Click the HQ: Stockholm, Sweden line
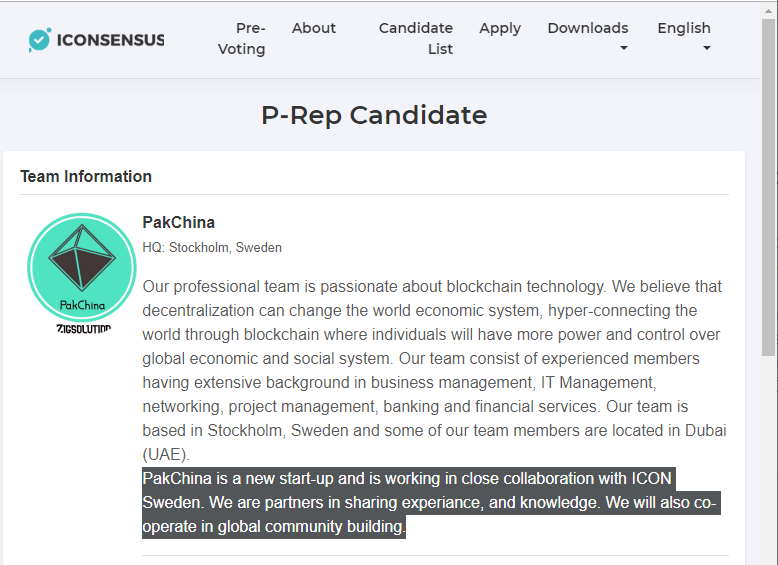 212,247
